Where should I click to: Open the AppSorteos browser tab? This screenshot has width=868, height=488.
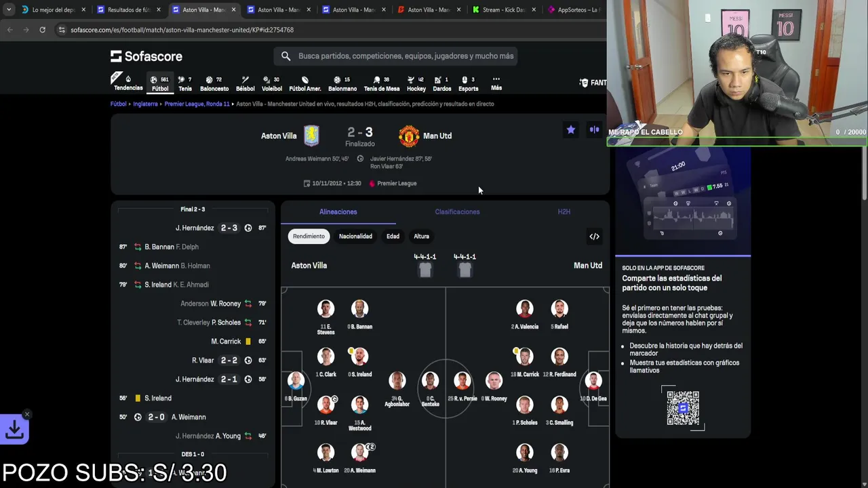574,9
